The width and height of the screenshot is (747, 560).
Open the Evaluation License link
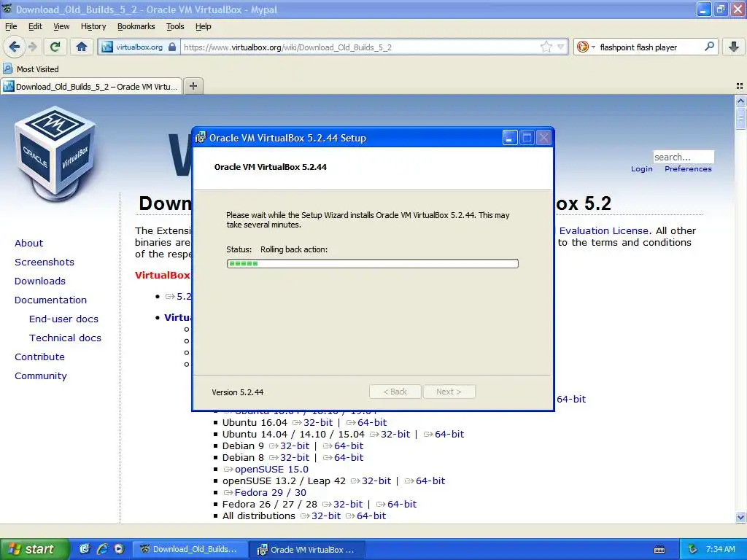tap(603, 231)
